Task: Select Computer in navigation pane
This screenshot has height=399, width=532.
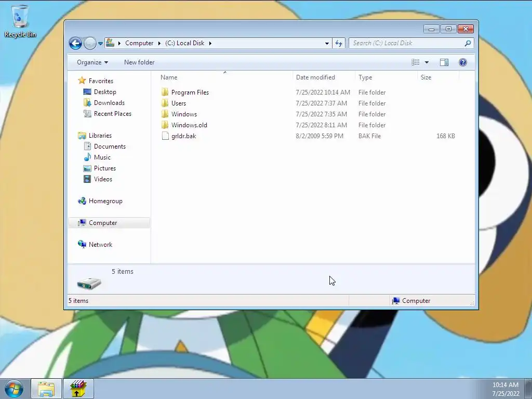Action: click(x=103, y=222)
